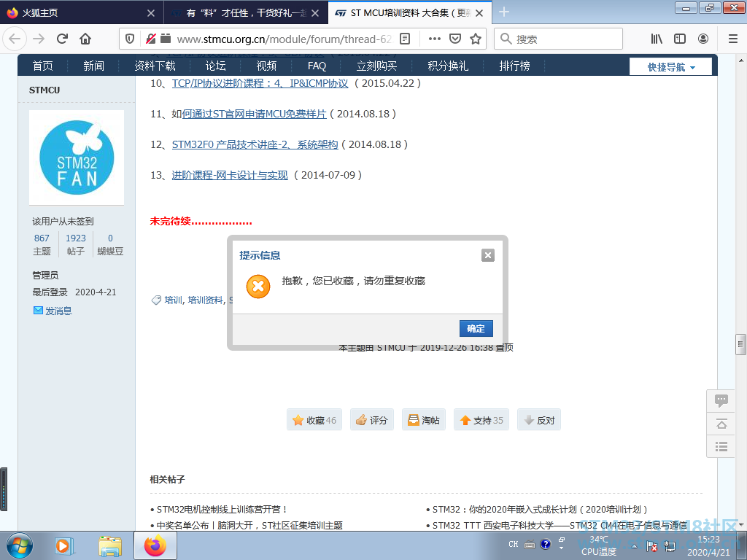Bookmark this page with the star icon
Screen dimensions: 747x560
476,39
